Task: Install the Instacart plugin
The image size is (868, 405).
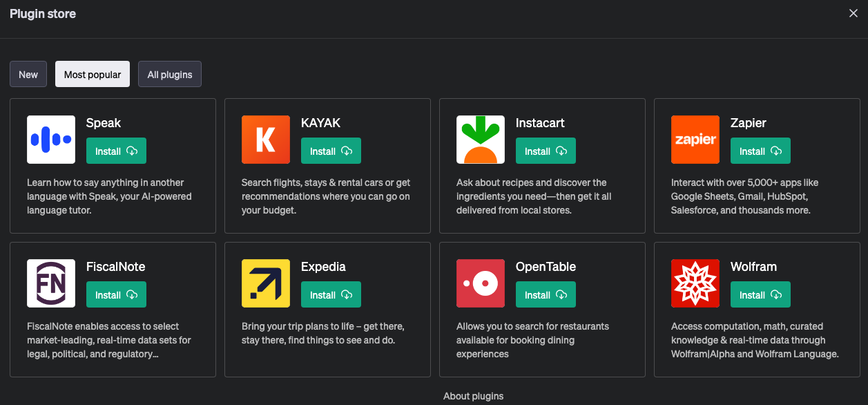Action: (546, 151)
